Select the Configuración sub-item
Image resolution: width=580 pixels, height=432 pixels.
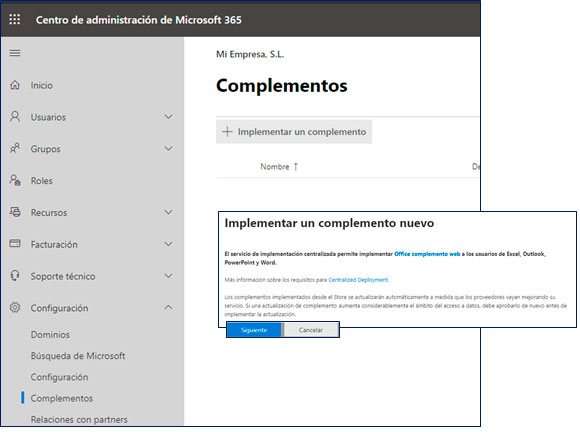[x=59, y=377]
